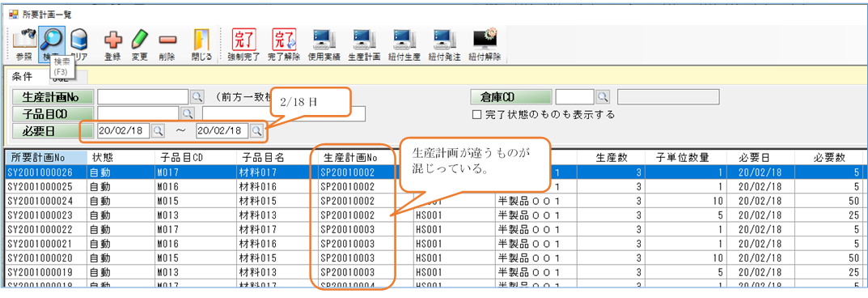Open the lookup beside the 生産計画No field
Screen dimensions: 868x298
pos(197,96)
